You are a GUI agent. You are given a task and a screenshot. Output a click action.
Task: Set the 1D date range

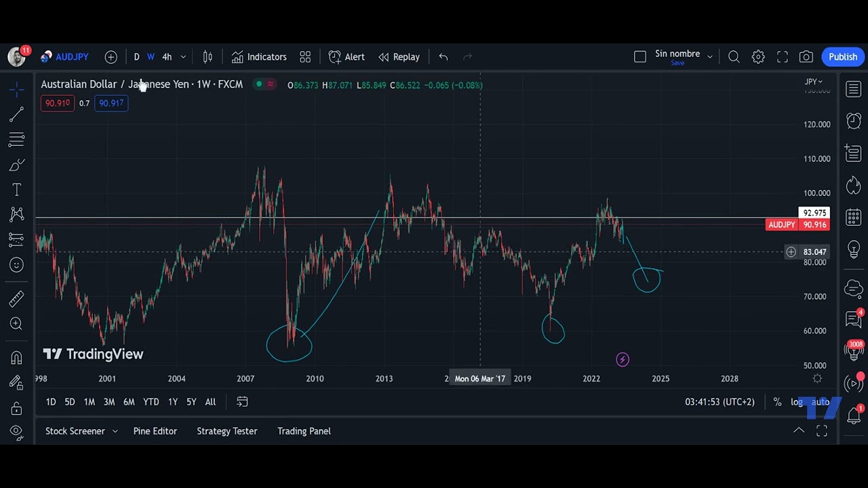pos(51,402)
